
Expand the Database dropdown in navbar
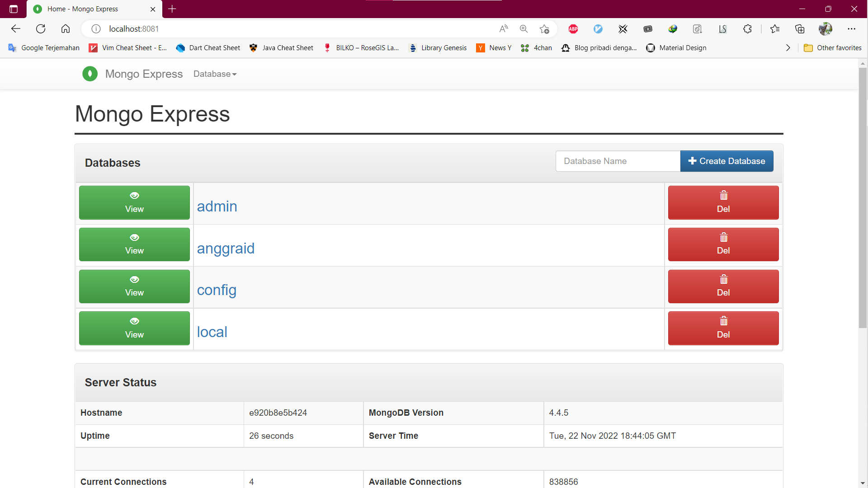click(215, 74)
